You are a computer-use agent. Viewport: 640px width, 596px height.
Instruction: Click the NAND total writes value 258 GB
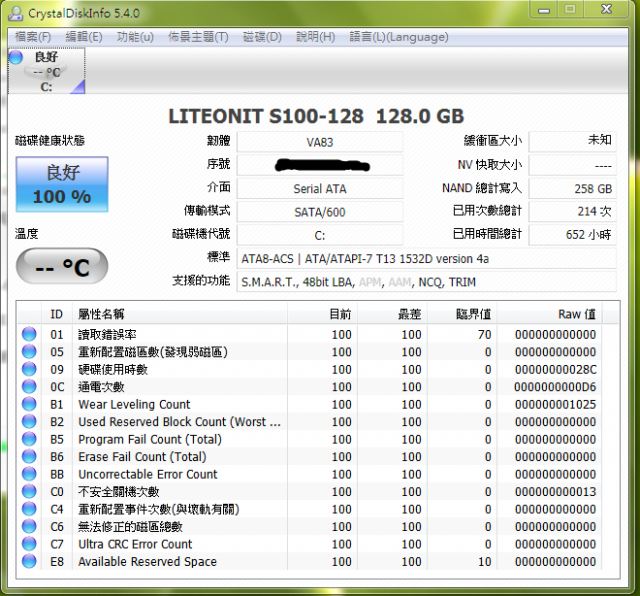pos(573,189)
